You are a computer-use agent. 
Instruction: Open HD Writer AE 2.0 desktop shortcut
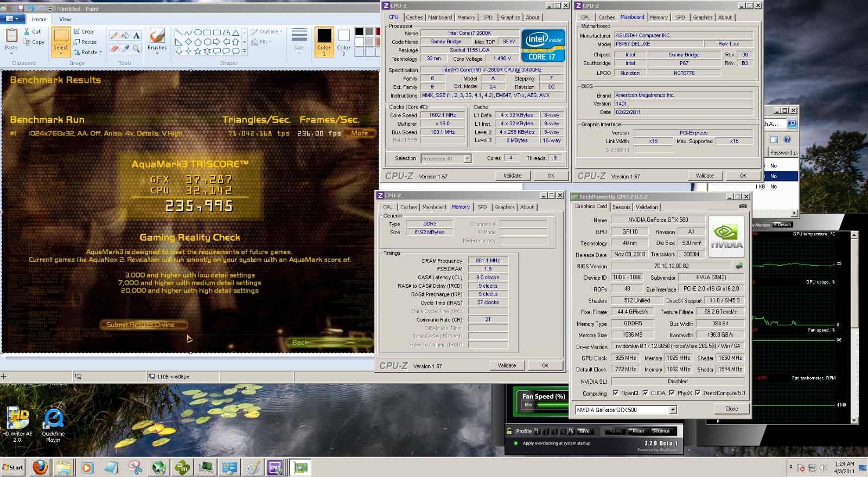pyautogui.click(x=17, y=426)
